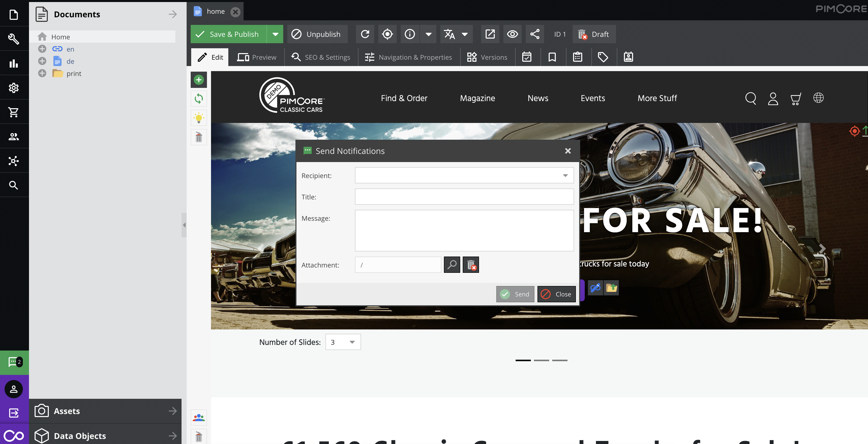868x444 pixels.
Task: Switch to the SEO & Settings tab
Action: [321, 57]
